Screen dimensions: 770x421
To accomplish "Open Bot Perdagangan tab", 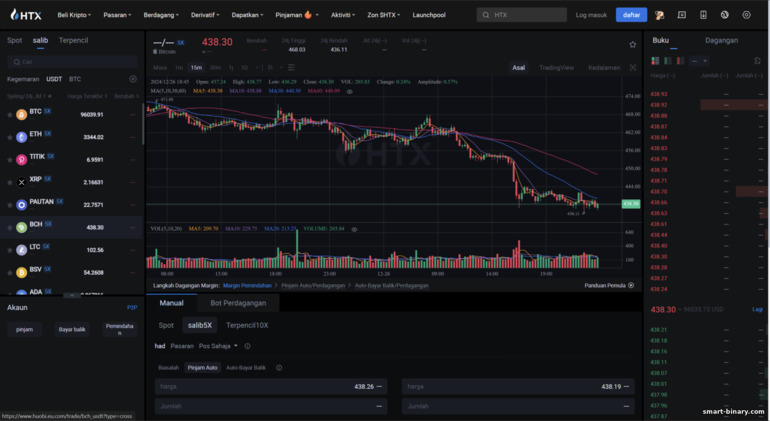I will pyautogui.click(x=238, y=303).
